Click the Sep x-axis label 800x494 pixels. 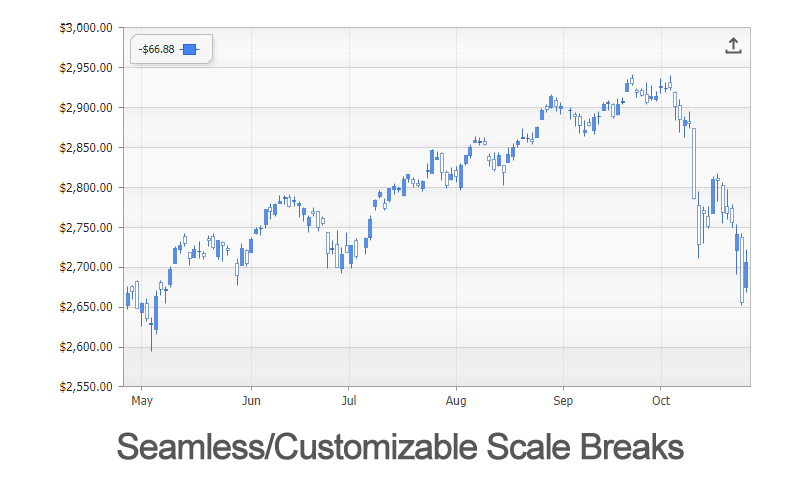click(x=564, y=400)
